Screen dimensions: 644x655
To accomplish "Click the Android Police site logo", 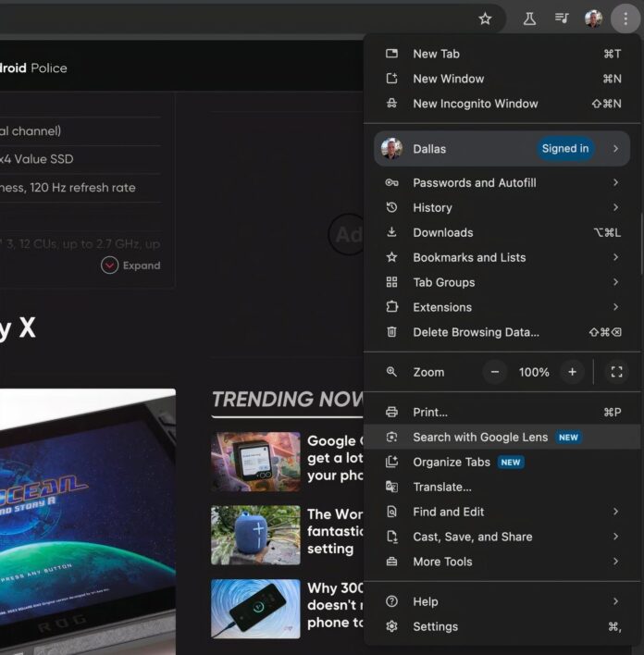I will [x=33, y=68].
